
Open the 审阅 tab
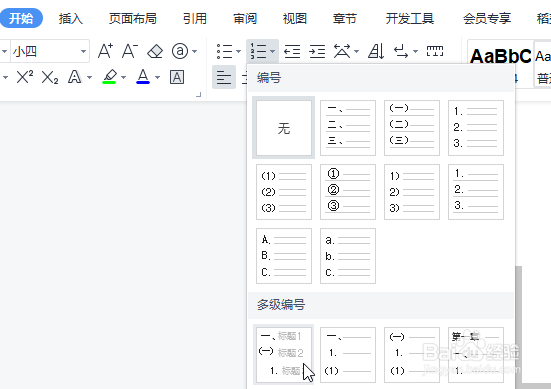[245, 19]
